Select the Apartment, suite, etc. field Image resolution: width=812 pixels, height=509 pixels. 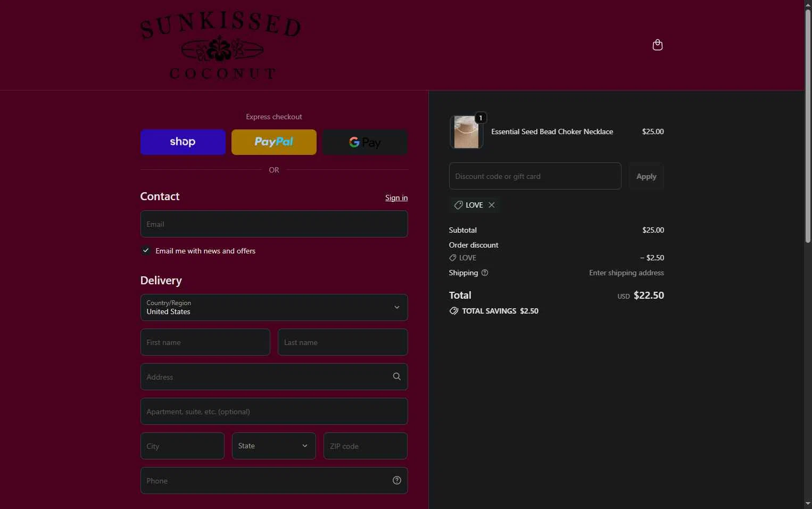[x=274, y=412]
